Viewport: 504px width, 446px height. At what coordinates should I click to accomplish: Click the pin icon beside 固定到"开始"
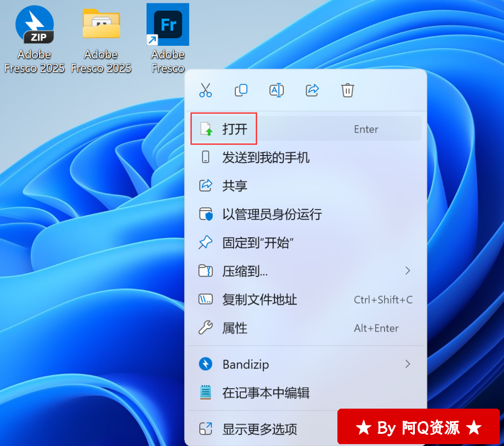(x=205, y=242)
